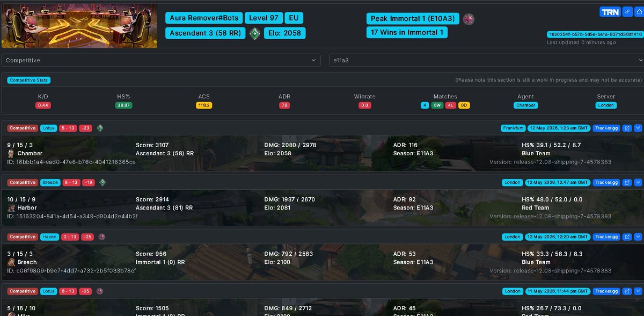Open the e11a3 season dropdown
644x316 pixels.
[486, 61]
